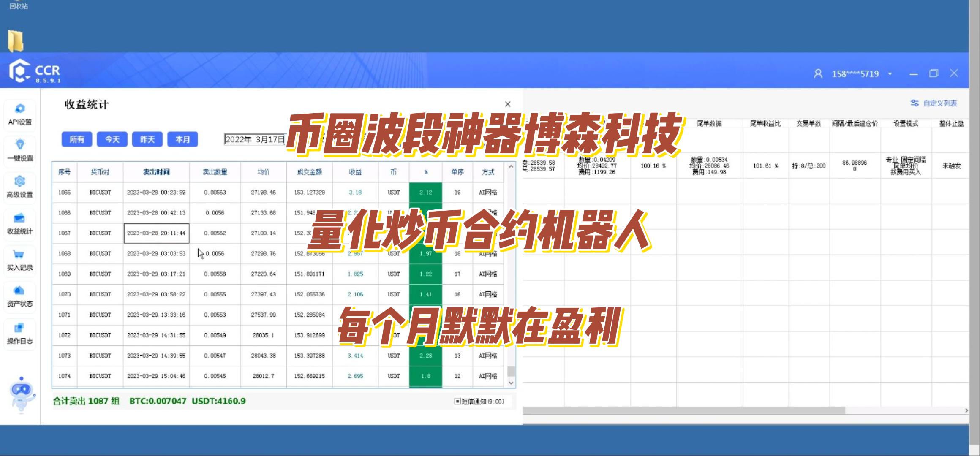Screen dimensions: 980x456
Task: Sort by 成交金额 column header
Action: coord(310,172)
